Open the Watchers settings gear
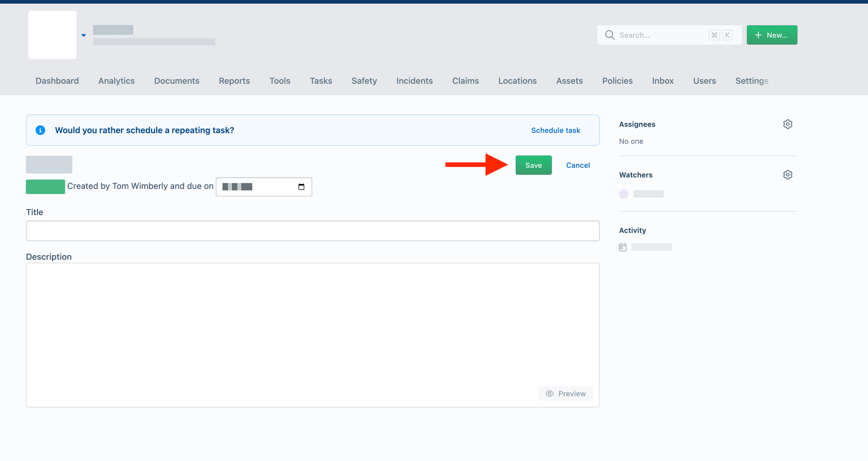The image size is (868, 461). (788, 174)
